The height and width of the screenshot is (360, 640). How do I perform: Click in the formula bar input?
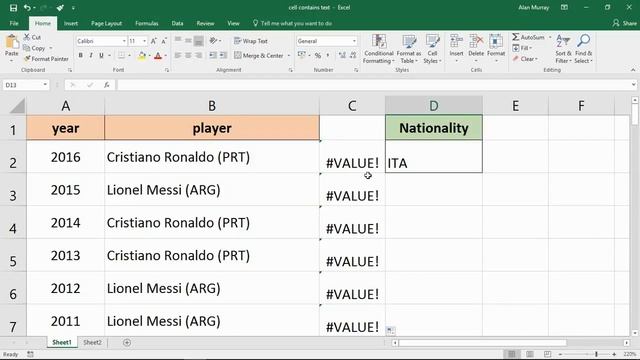(373, 85)
